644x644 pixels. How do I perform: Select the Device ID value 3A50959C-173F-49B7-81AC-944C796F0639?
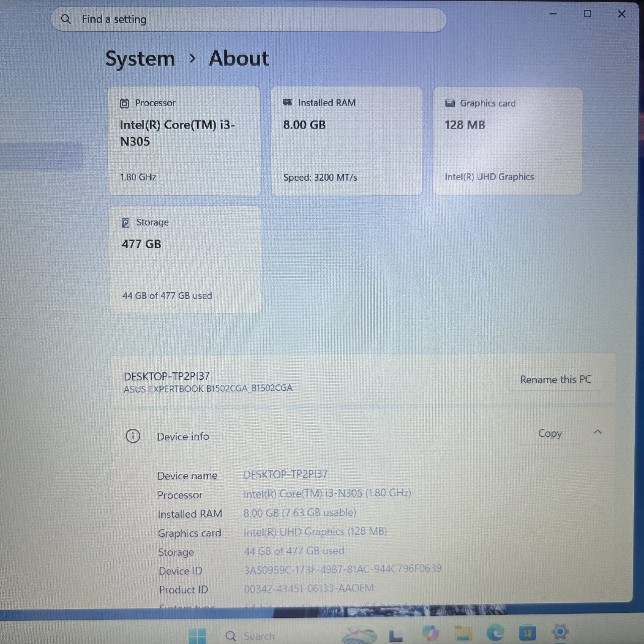pyautogui.click(x=342, y=569)
